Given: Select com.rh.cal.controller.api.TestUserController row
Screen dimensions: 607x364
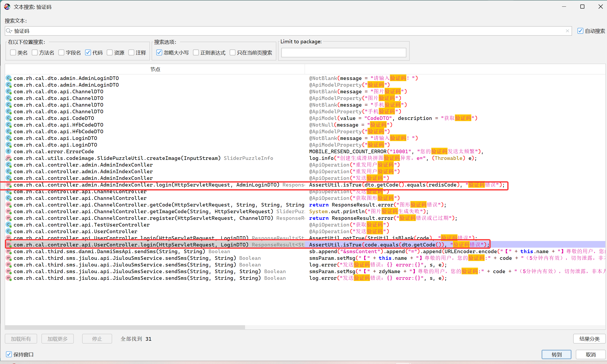Looking at the screenshot, I should (305, 225).
